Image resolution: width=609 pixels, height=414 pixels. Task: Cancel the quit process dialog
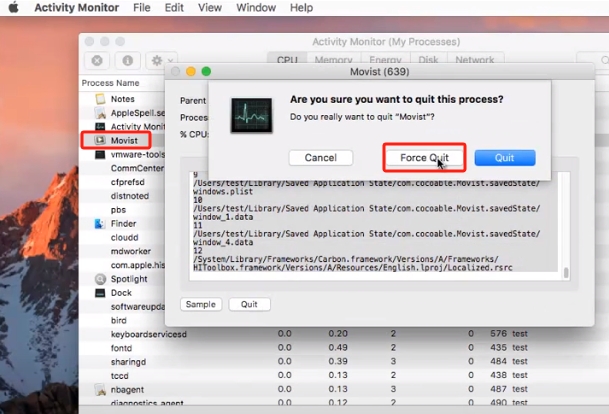[320, 158]
